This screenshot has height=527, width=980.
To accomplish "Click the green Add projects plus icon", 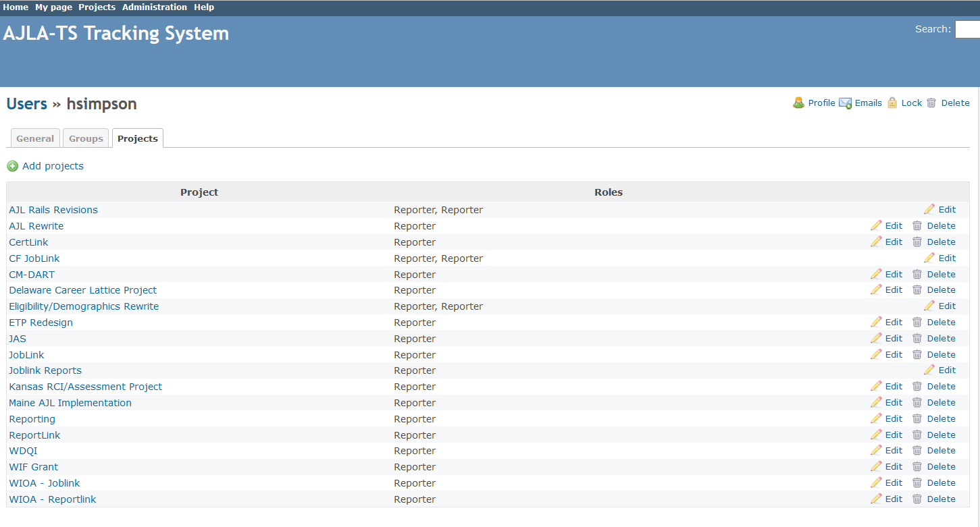I will pyautogui.click(x=12, y=166).
